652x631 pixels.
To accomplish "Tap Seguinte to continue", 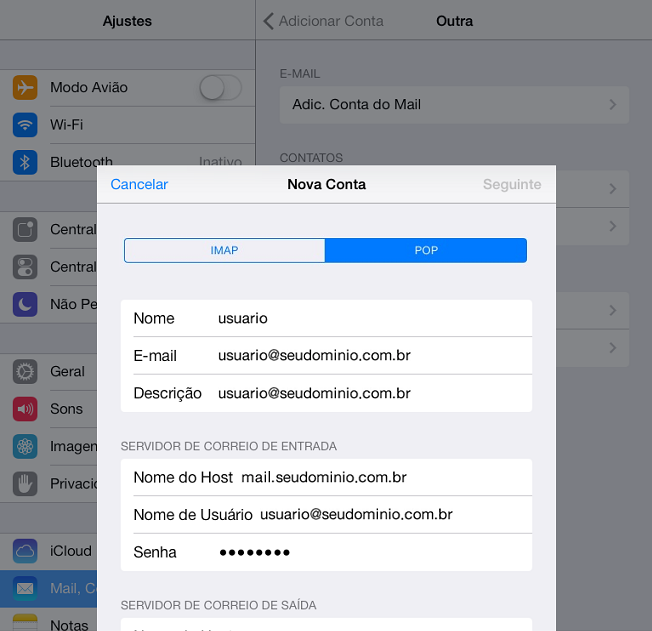I will (x=511, y=184).
